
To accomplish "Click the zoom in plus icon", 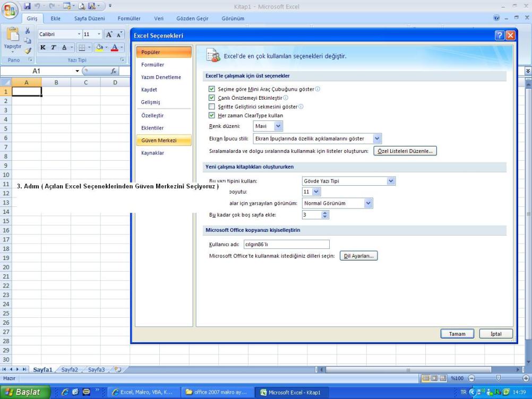I will tap(526, 378).
